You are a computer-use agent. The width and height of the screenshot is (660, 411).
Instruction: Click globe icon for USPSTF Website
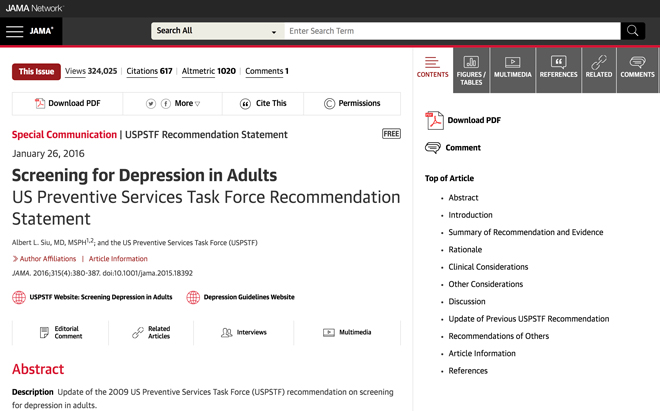(19, 297)
